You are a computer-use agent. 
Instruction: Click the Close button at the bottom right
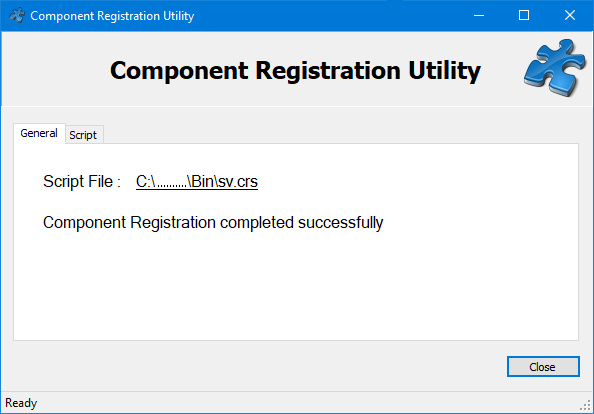coord(543,367)
